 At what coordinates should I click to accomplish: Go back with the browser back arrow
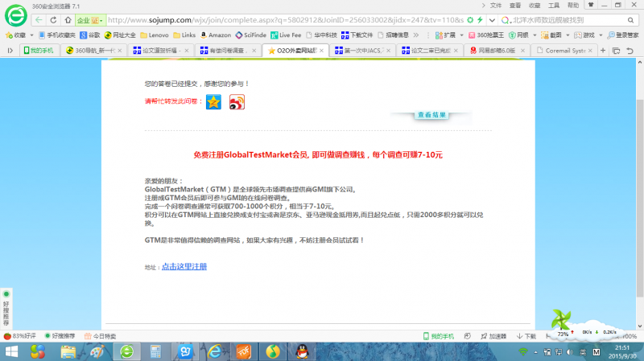point(39,19)
